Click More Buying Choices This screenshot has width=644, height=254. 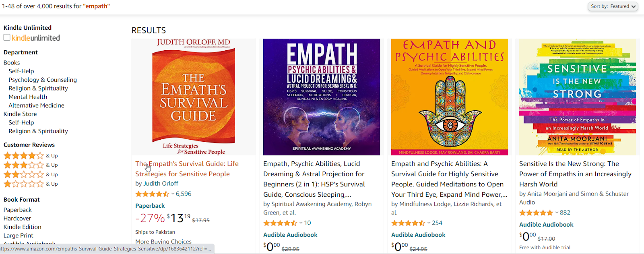click(163, 241)
